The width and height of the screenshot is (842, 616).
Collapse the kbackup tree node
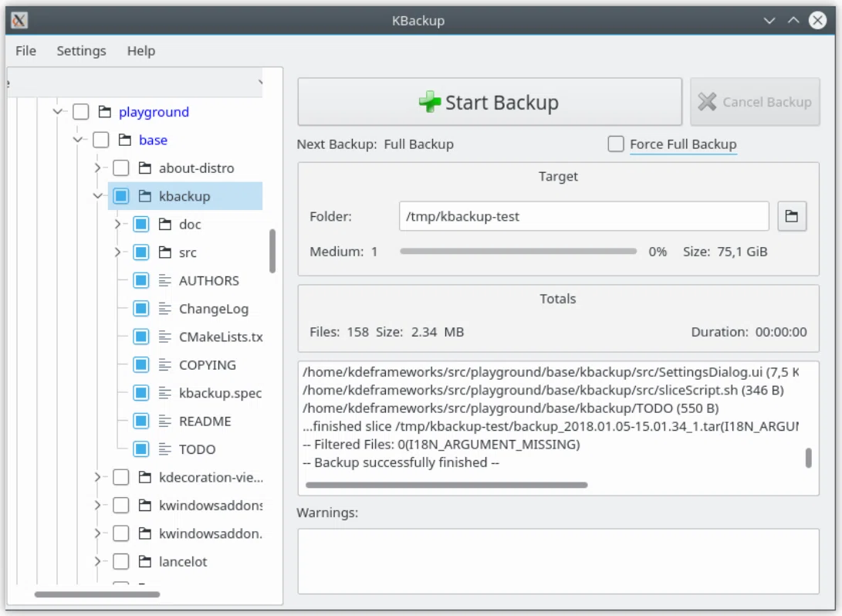[98, 196]
